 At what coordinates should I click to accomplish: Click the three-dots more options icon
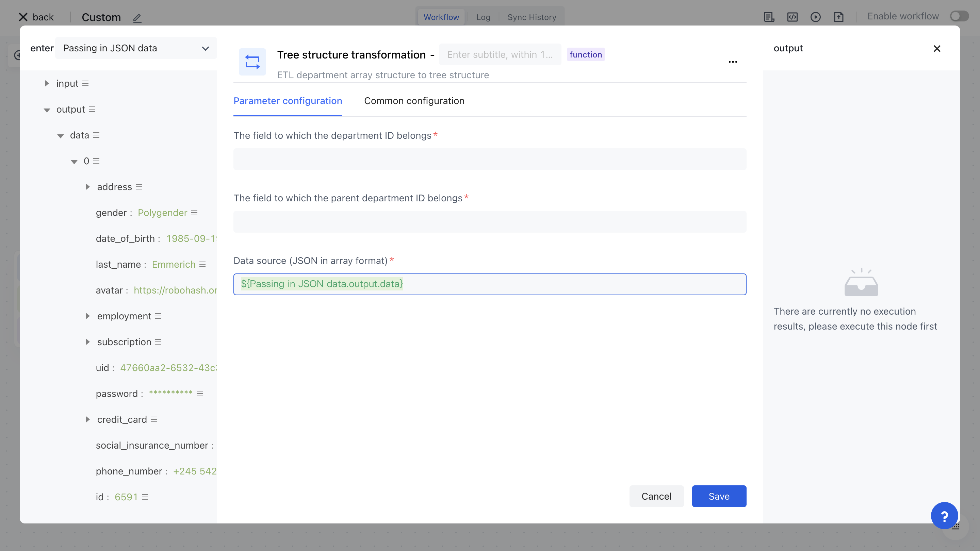733,62
